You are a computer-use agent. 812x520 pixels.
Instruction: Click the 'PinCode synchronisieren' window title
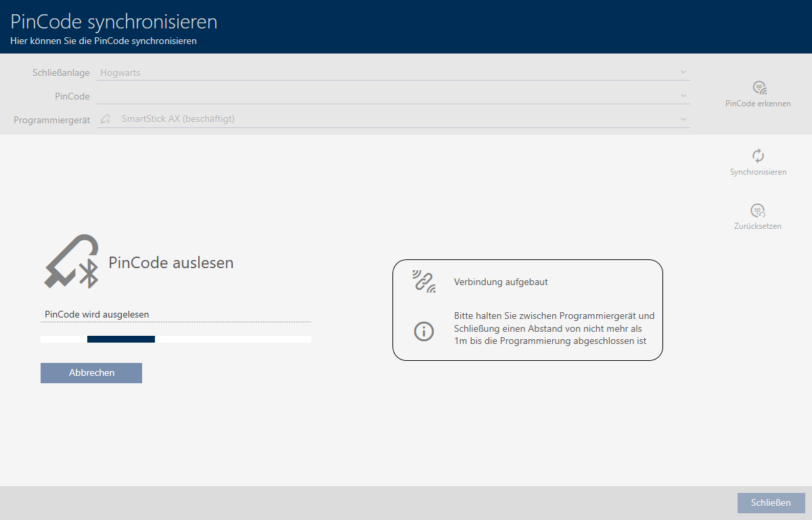click(114, 22)
